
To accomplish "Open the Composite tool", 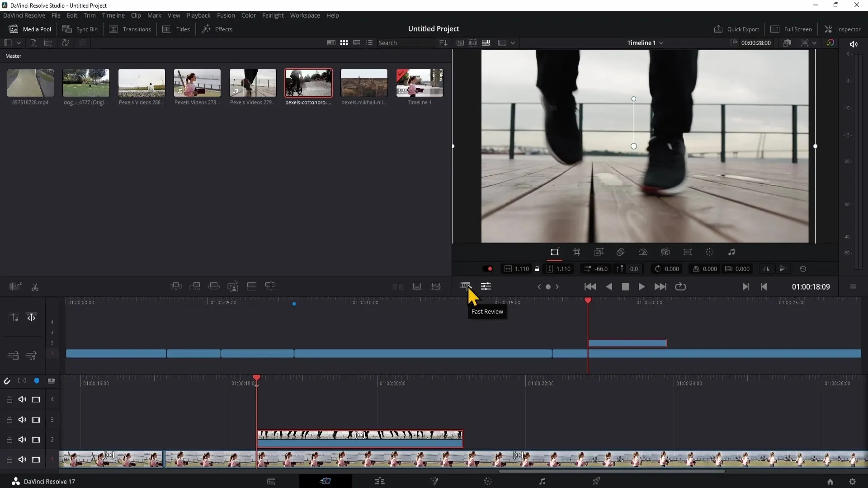I will pos(621,252).
